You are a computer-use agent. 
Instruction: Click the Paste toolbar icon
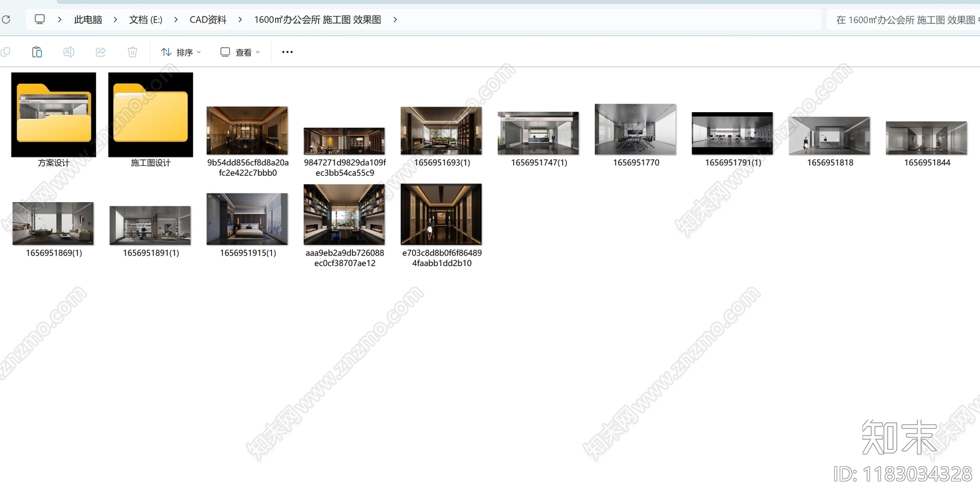point(37,52)
